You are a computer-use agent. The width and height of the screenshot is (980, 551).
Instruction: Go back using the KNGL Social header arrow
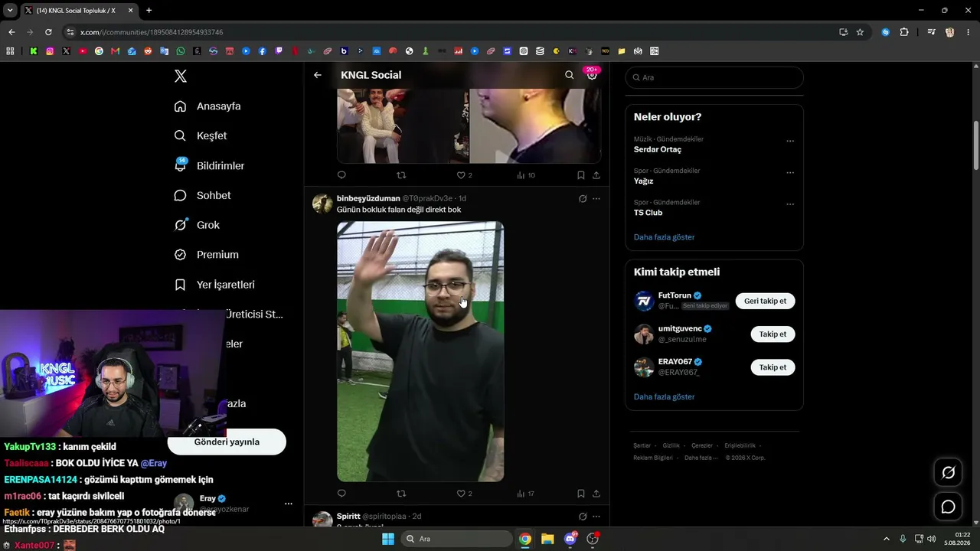[318, 75]
